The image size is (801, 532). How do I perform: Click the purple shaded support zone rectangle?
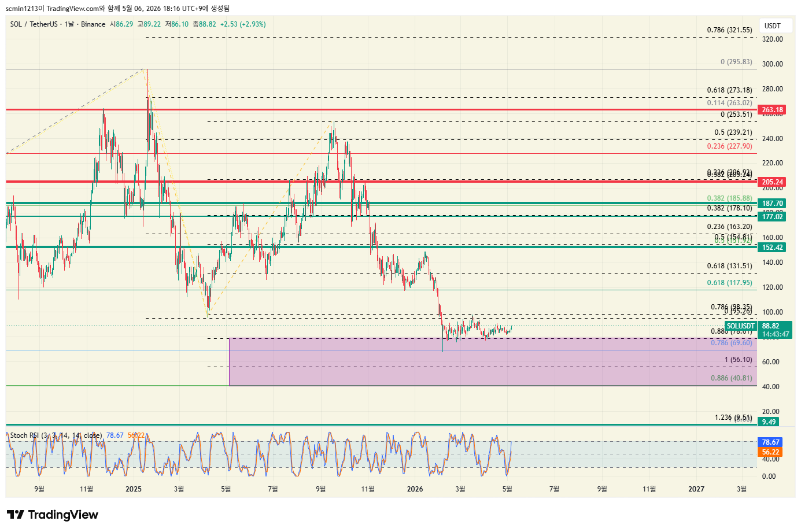[x=493, y=362]
